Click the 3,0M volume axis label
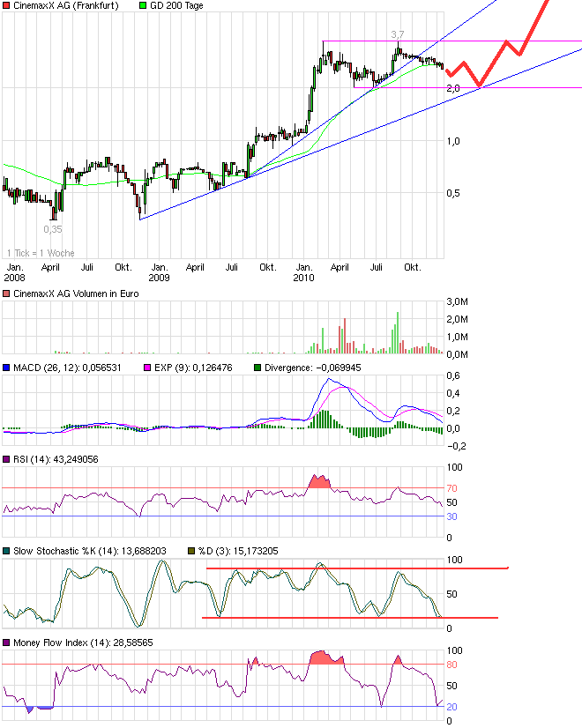 point(457,302)
